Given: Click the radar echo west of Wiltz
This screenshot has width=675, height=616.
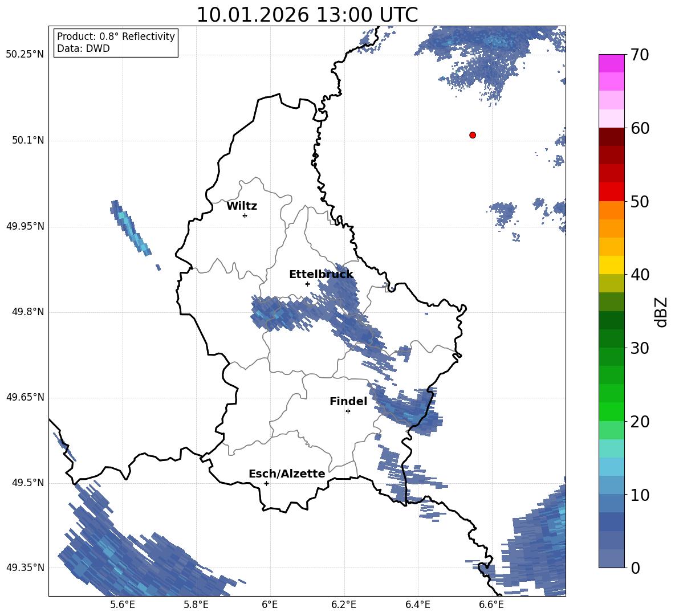Looking at the screenshot, I should (130, 229).
